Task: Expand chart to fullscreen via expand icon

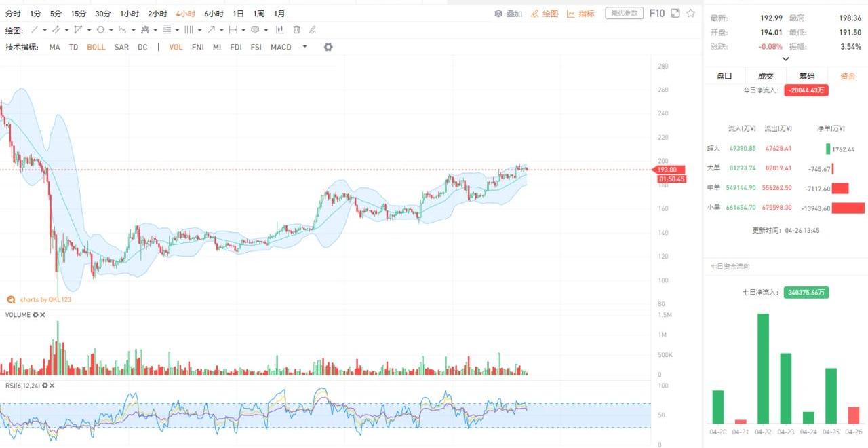Action: coord(675,13)
